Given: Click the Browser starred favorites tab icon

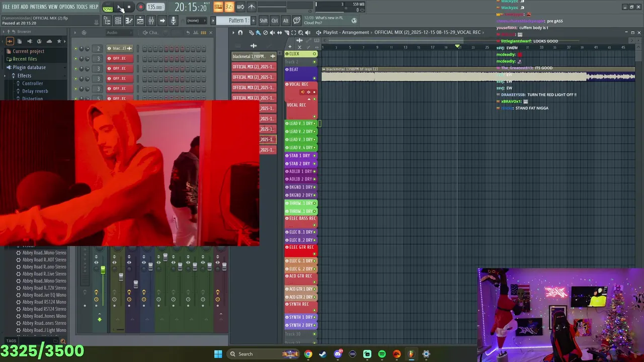Looking at the screenshot, I should 59,41.
